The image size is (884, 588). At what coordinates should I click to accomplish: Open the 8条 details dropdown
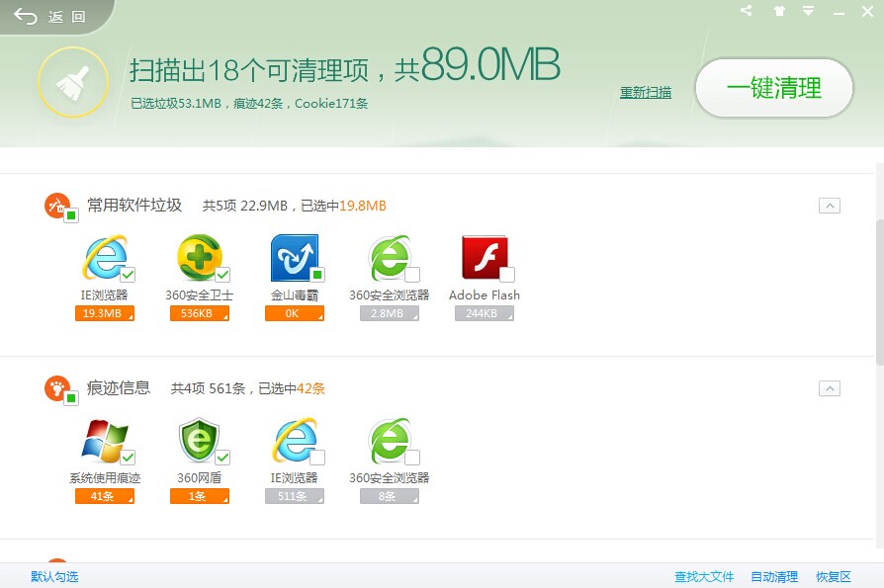coord(389,496)
